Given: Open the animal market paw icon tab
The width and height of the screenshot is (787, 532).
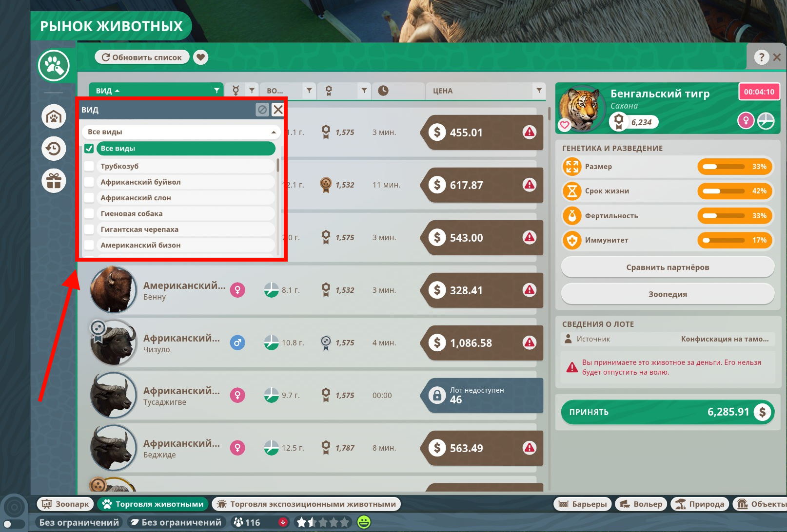Looking at the screenshot, I should point(54,66).
